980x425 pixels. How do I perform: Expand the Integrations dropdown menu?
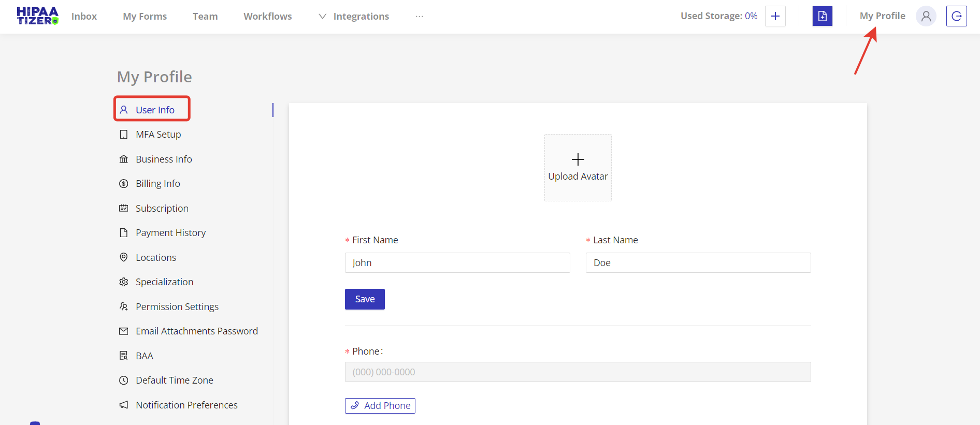click(354, 16)
